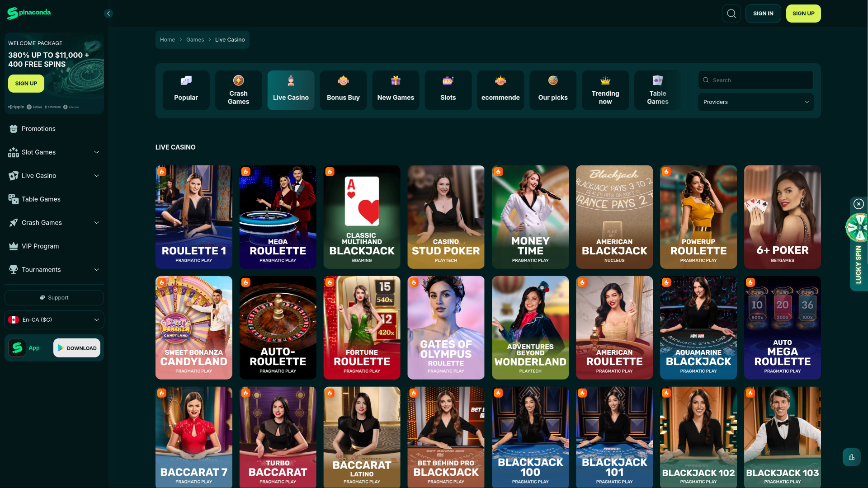Screen dimensions: 868x488
Task: Switch to the Live Casino category tab
Action: click(291, 90)
